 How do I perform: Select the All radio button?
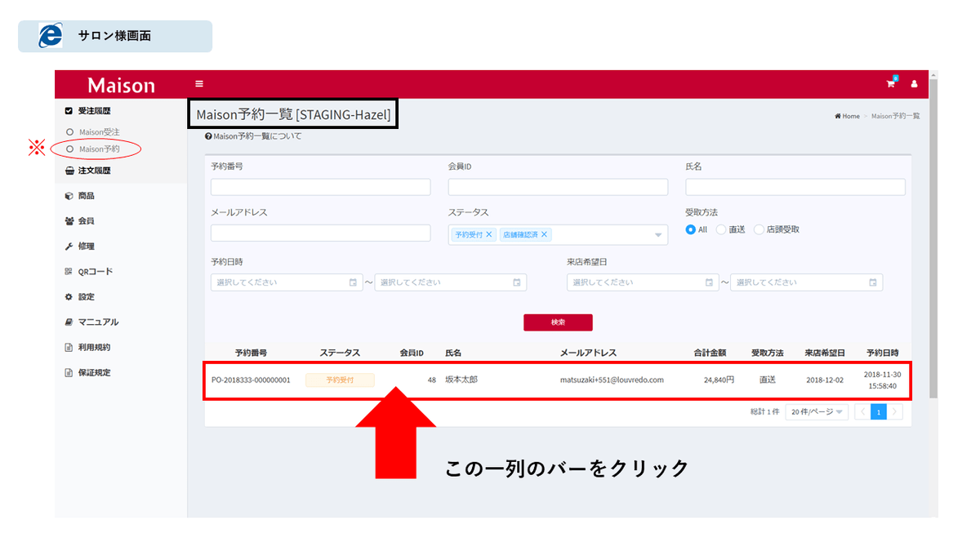(x=690, y=229)
